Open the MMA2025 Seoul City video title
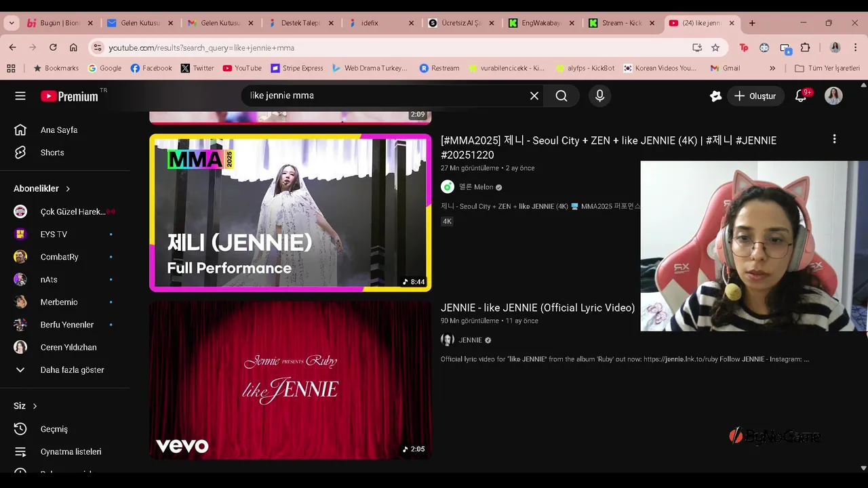 [608, 148]
